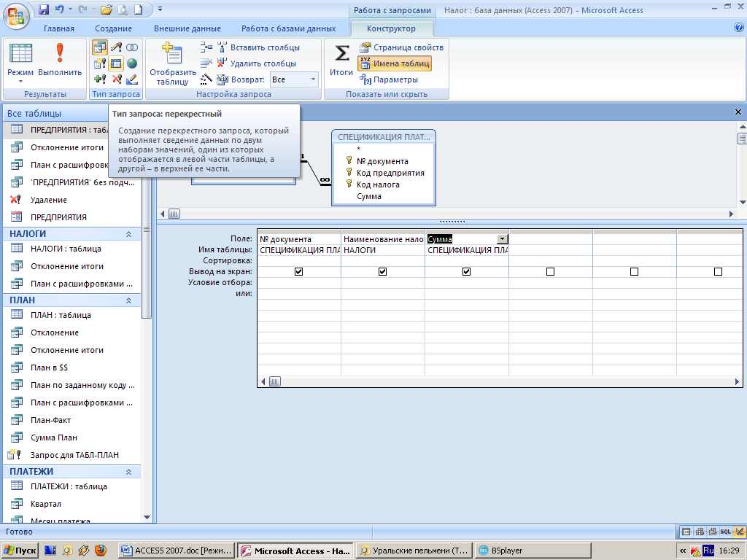Check the fifth column's display checkbox
The height and width of the screenshot is (560, 747).
[634, 271]
